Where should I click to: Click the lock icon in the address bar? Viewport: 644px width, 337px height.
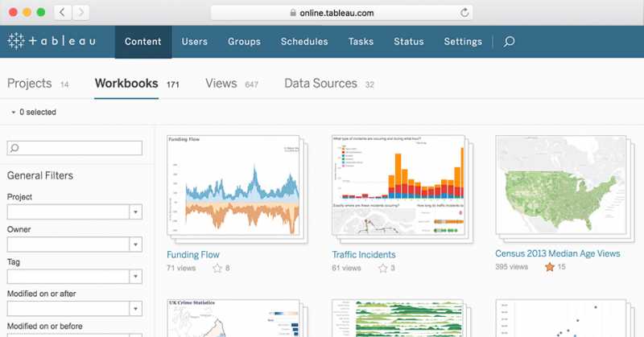293,13
